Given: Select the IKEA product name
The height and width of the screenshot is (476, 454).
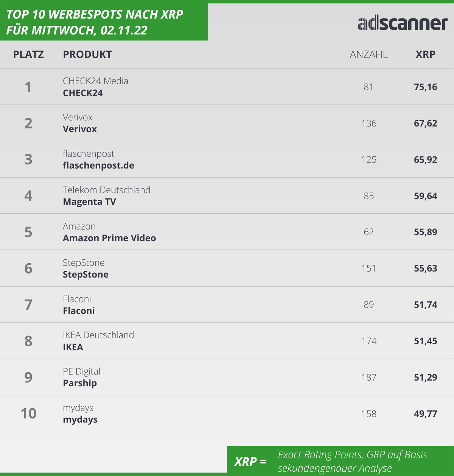Looking at the screenshot, I should pos(73,347).
